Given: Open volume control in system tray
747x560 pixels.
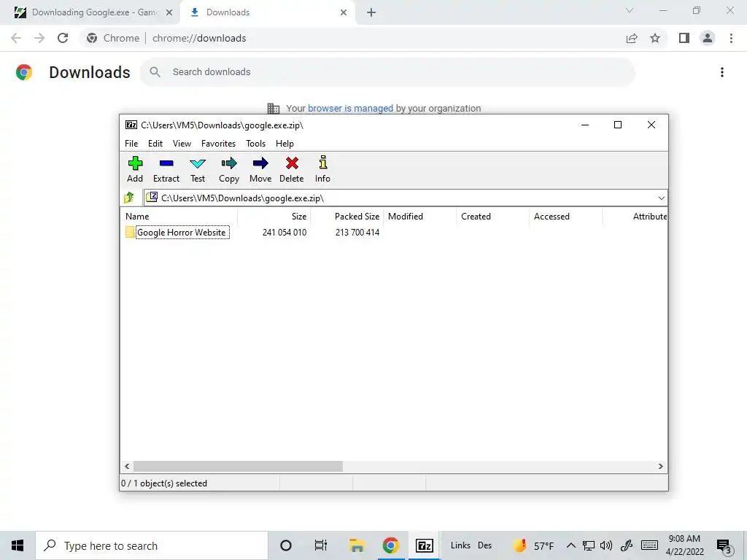Looking at the screenshot, I should coord(606,545).
